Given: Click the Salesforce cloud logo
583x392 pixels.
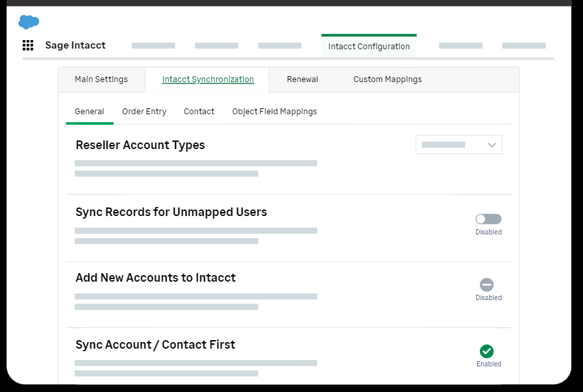Looking at the screenshot, I should [29, 22].
